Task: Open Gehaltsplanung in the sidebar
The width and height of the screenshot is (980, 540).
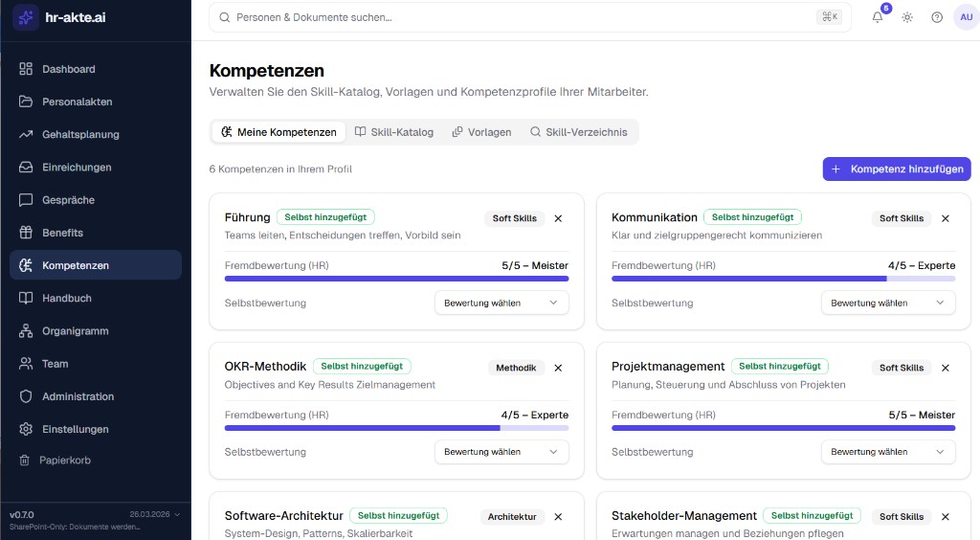Action: coord(80,134)
